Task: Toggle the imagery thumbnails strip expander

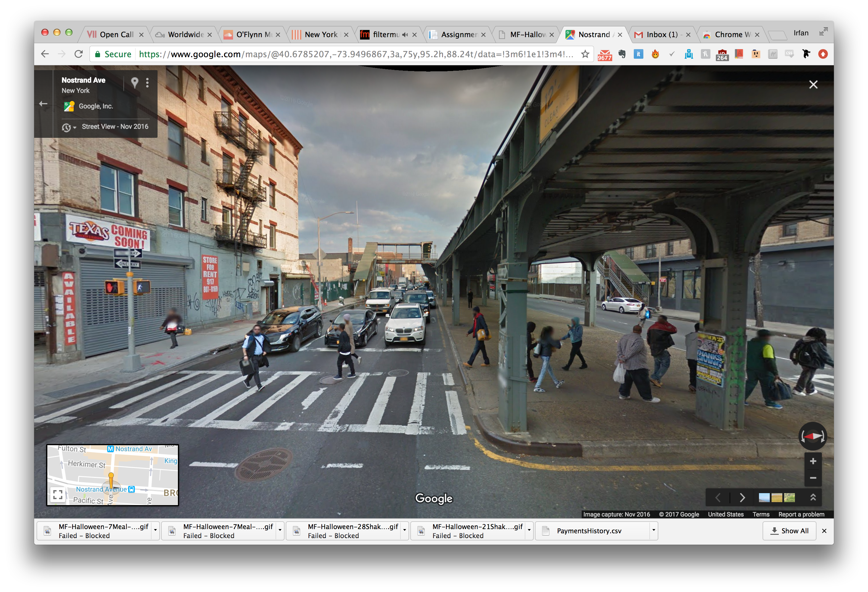Action: point(813,497)
